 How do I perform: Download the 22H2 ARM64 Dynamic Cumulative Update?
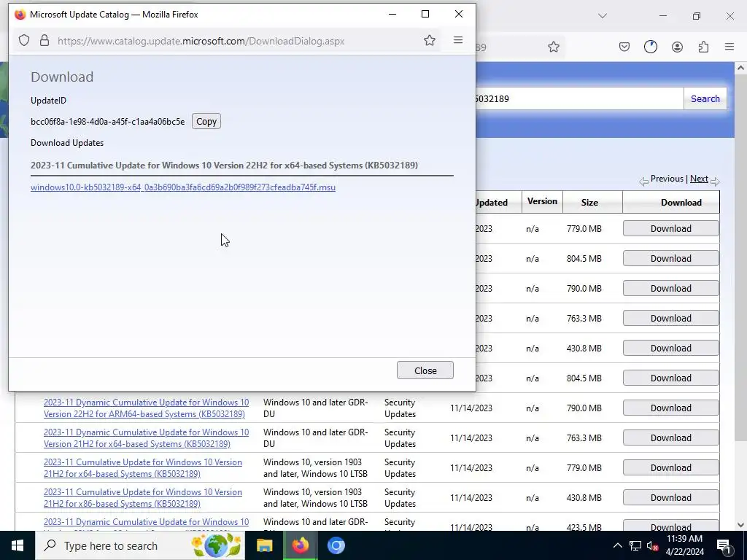point(671,408)
